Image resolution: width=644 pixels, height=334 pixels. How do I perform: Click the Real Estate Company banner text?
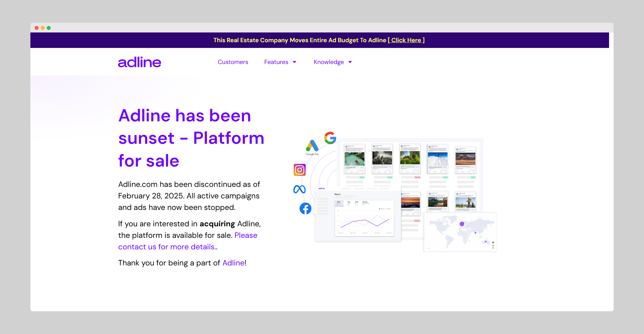pyautogui.click(x=300, y=40)
